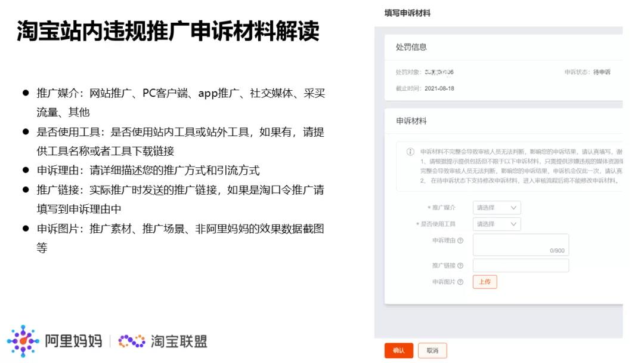Click the 0/900 character counter
Viewport: 644px width, 363px height.
[557, 250]
